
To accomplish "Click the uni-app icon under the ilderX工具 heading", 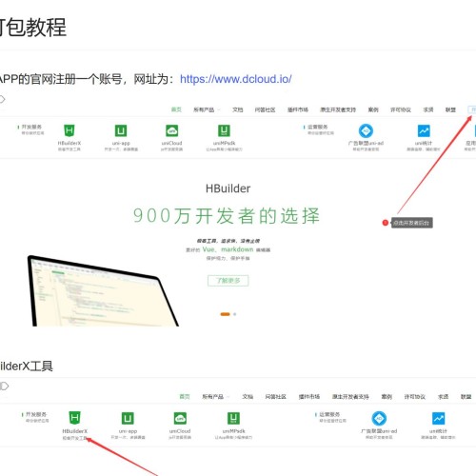I will 128,418.
